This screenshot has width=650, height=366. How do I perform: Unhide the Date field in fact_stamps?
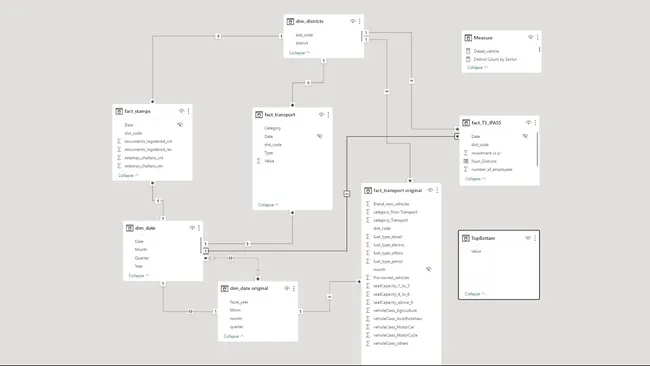[180, 124]
